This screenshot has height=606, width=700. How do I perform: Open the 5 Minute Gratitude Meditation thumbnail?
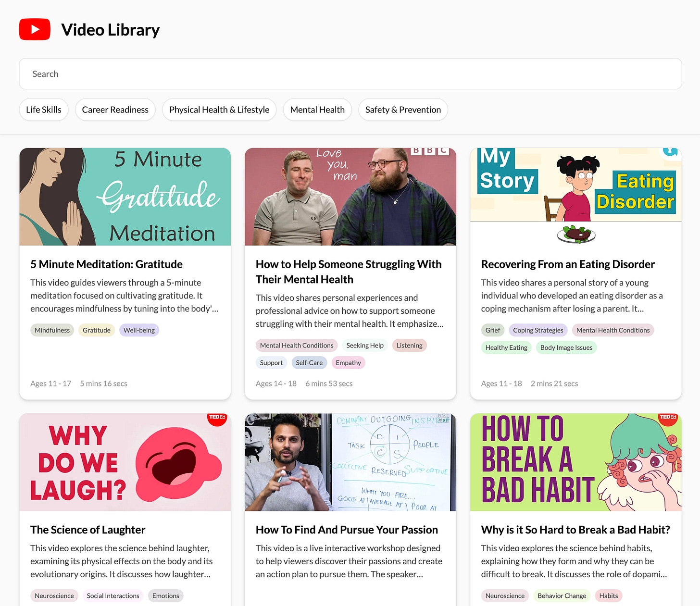click(125, 197)
